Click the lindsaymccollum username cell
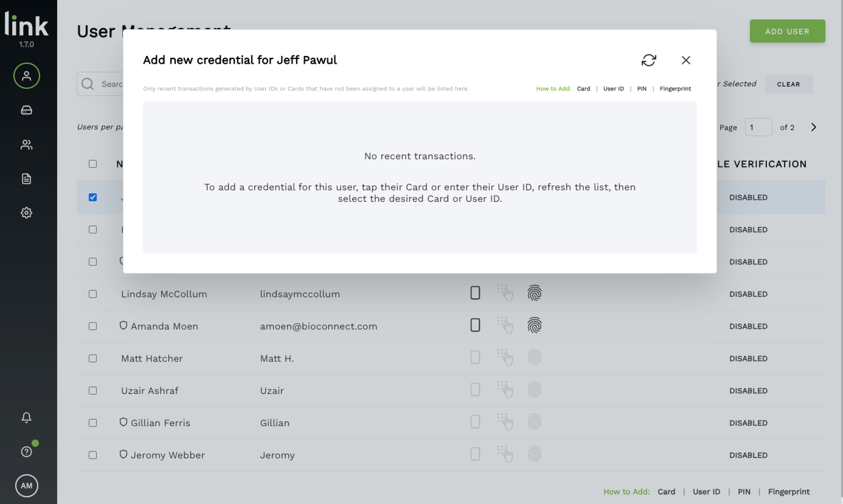The image size is (843, 504). (x=300, y=294)
